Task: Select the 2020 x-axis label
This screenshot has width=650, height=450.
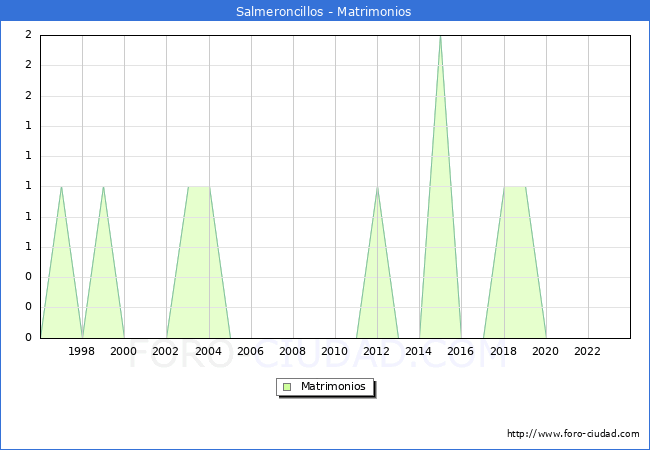Action: tap(545, 351)
